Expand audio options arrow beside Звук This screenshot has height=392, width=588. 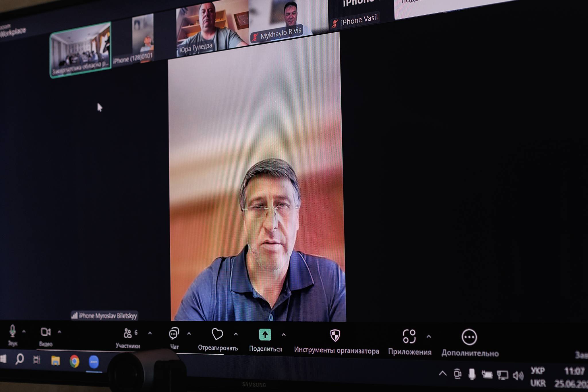[x=24, y=331]
